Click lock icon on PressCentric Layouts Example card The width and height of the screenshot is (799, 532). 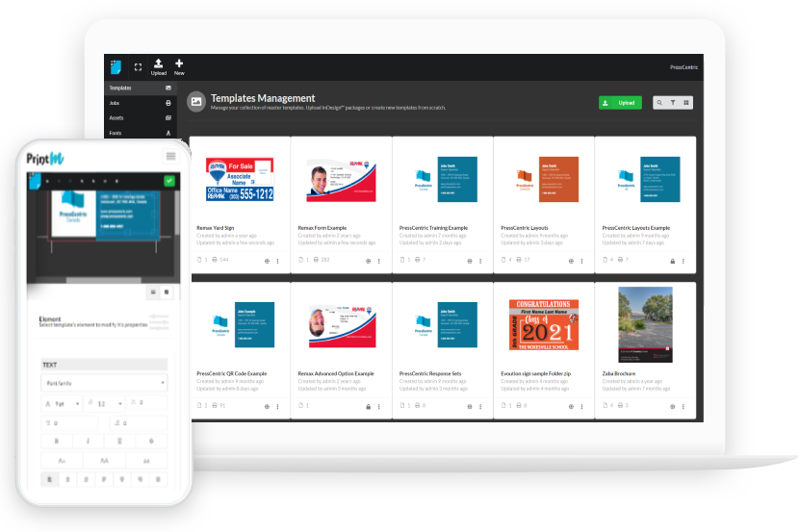click(x=672, y=261)
